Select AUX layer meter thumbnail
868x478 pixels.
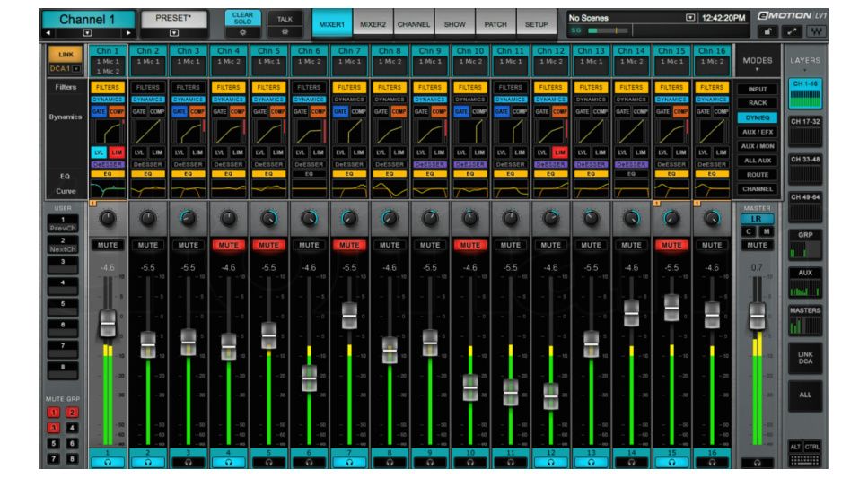805,282
